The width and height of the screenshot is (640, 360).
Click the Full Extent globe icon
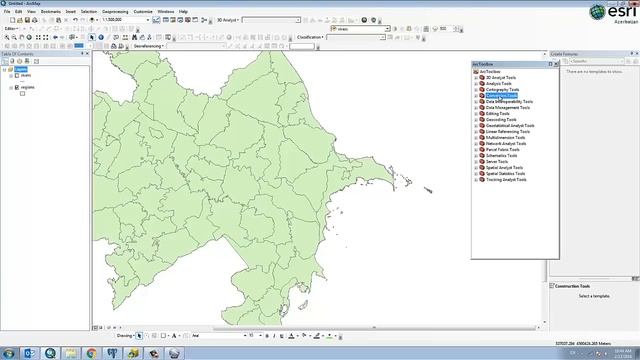[x=29, y=37]
